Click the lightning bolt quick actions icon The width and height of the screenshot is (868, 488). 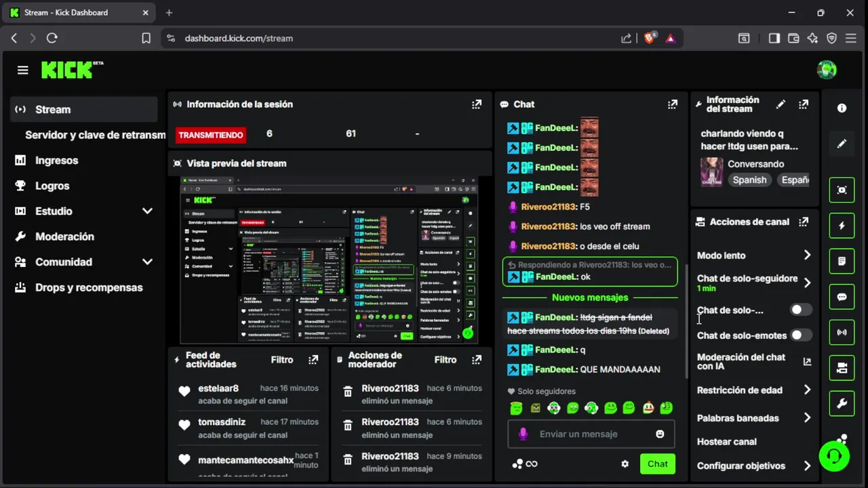pos(842,226)
